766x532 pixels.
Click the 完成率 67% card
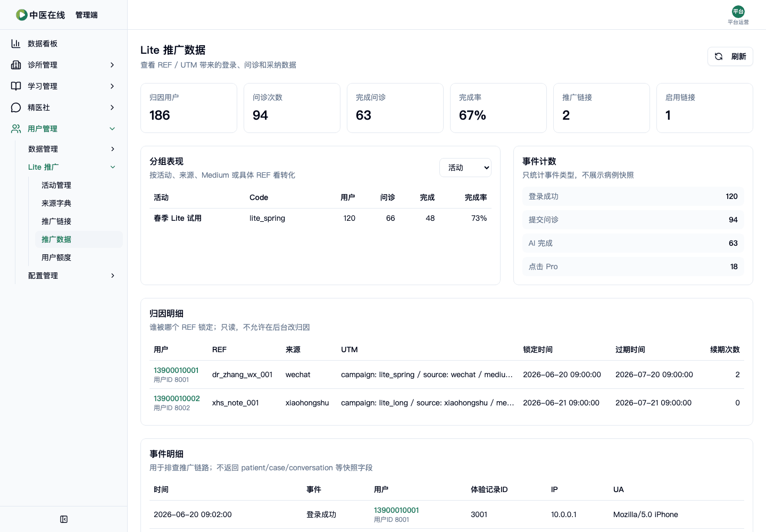[x=498, y=108]
